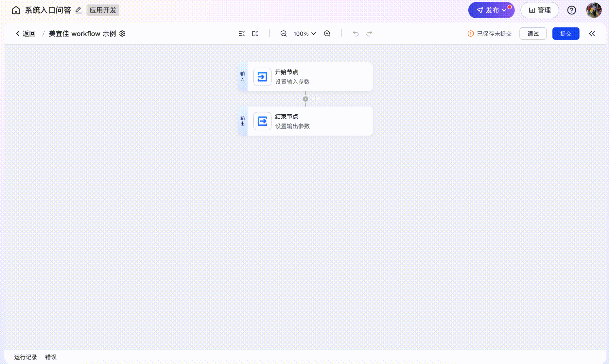Screen dimensions: 609x364
Task: Select the 结束节点 end node
Action: [305, 121]
